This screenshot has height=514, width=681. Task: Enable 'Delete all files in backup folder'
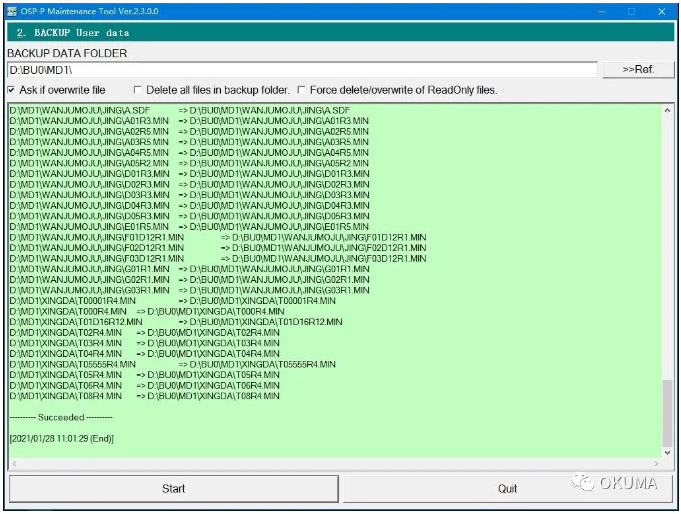coord(138,90)
